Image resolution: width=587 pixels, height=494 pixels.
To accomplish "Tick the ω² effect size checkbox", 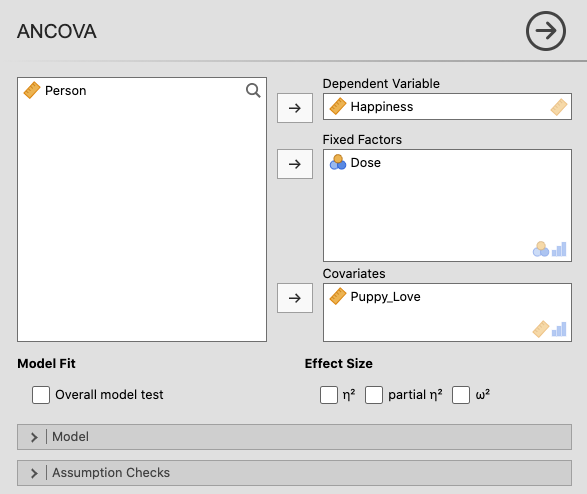I will tap(461, 395).
